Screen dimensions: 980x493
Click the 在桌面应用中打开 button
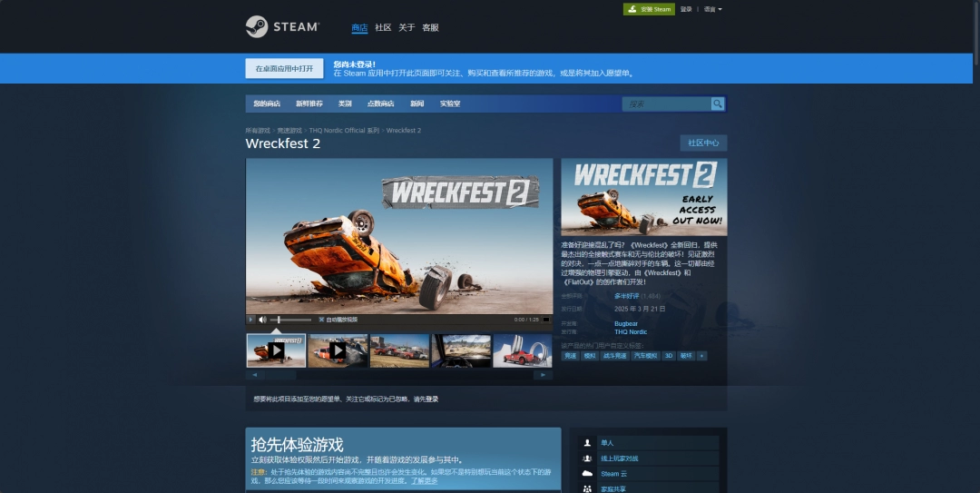click(284, 68)
